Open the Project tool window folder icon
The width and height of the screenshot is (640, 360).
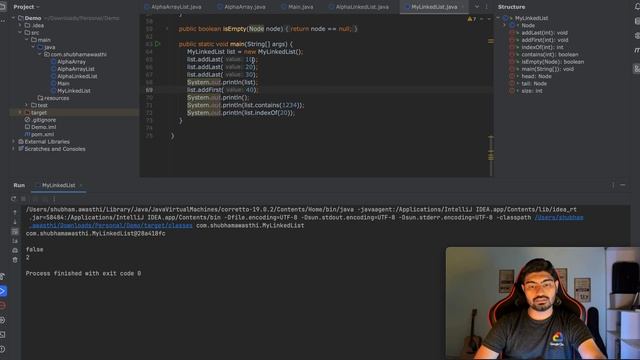coord(2,7)
